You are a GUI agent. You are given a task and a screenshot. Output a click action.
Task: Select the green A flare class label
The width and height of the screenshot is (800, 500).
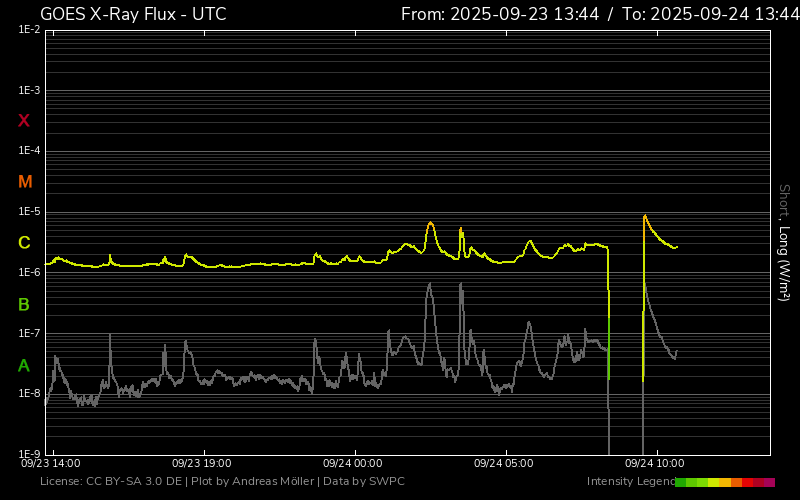24,366
